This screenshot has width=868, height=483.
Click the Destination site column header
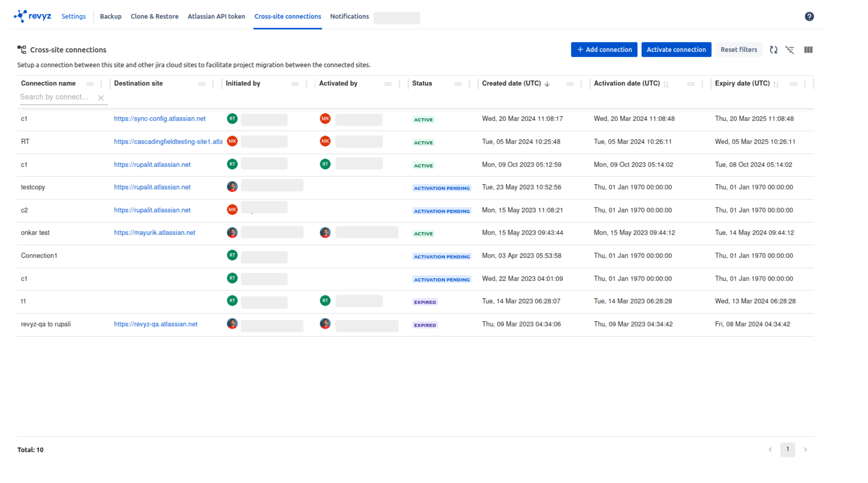click(138, 84)
